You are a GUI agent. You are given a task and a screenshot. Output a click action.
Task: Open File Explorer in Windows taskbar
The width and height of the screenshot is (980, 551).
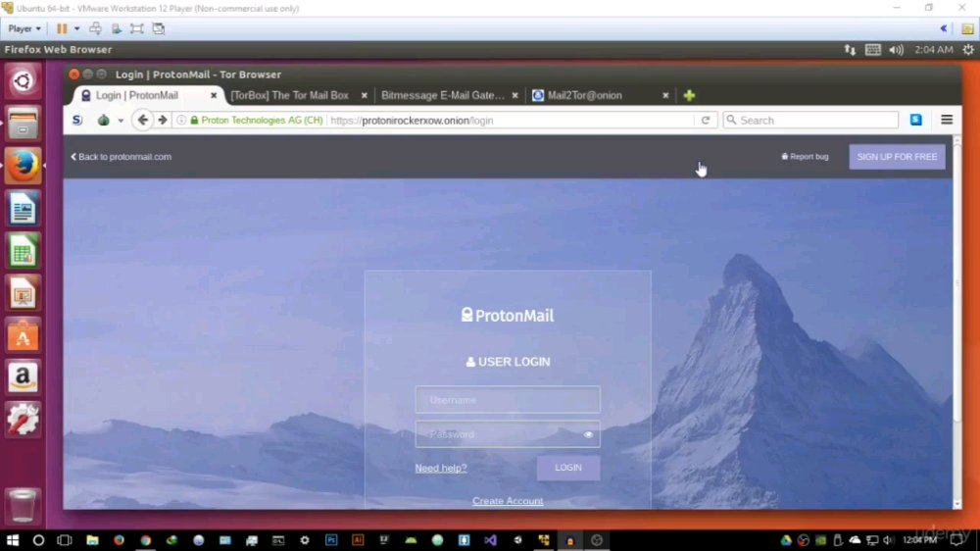pyautogui.click(x=92, y=540)
